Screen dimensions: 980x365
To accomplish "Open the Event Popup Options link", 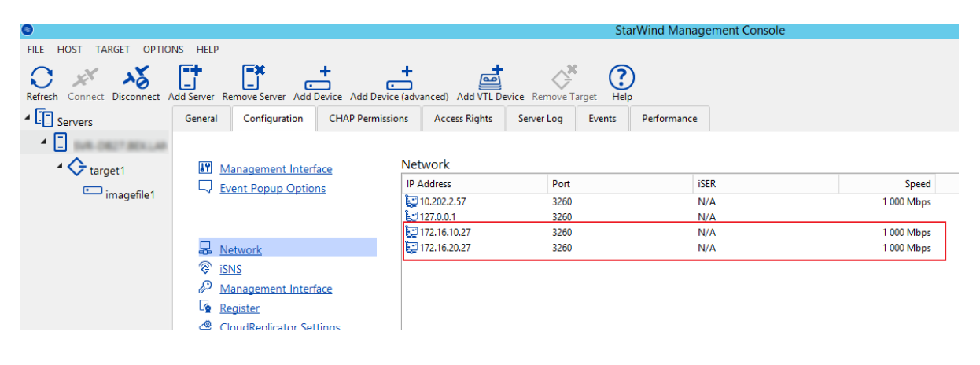I will pos(273,188).
